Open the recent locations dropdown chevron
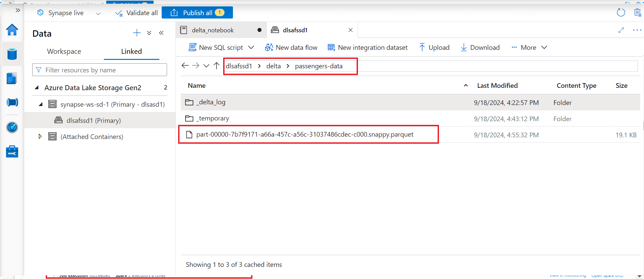 [206, 66]
